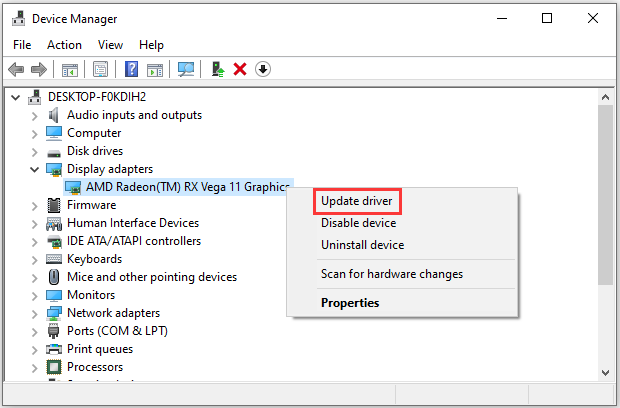Screen dimensions: 620x408
Task: Expand the Processors category arrow
Action: pos(34,368)
